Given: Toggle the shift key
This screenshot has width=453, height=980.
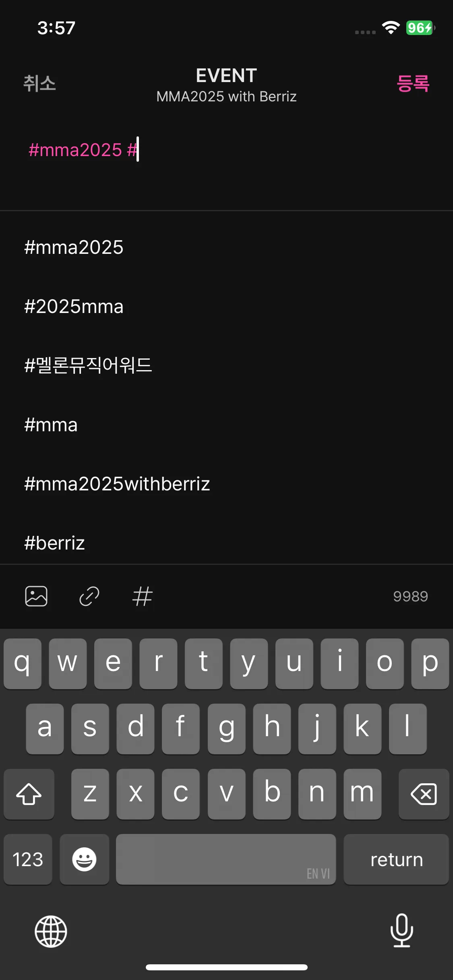Looking at the screenshot, I should pyautogui.click(x=29, y=794).
